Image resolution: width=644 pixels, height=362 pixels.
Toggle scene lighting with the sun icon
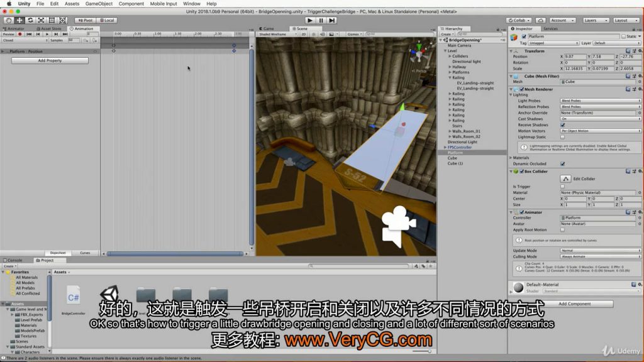point(314,35)
